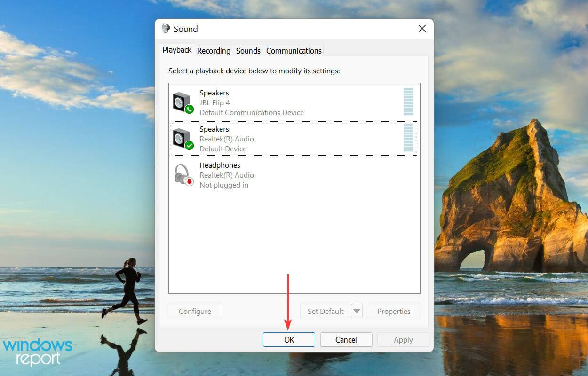Open the Set Default dropdown arrow
This screenshot has height=376, width=588.
tap(357, 311)
